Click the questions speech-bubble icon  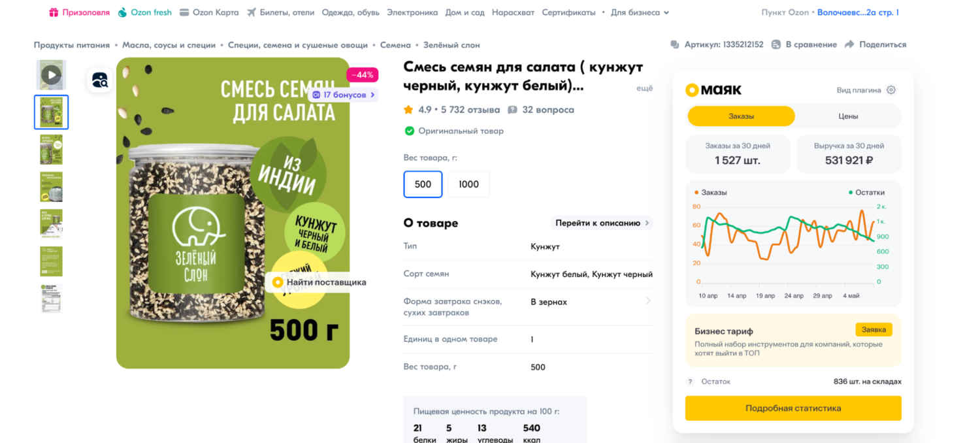click(513, 110)
